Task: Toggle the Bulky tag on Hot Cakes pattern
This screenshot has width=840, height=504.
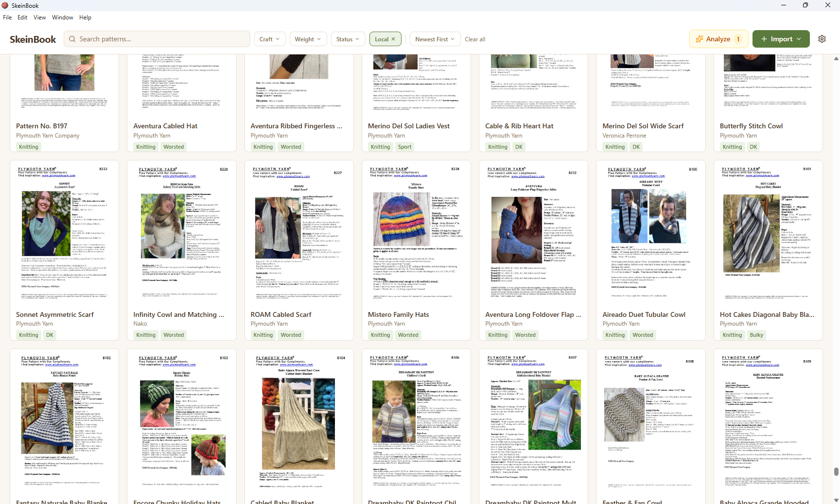Action: click(756, 334)
